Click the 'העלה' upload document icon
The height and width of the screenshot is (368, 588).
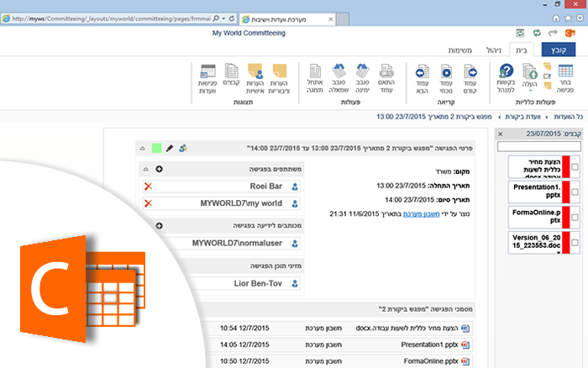(530, 71)
